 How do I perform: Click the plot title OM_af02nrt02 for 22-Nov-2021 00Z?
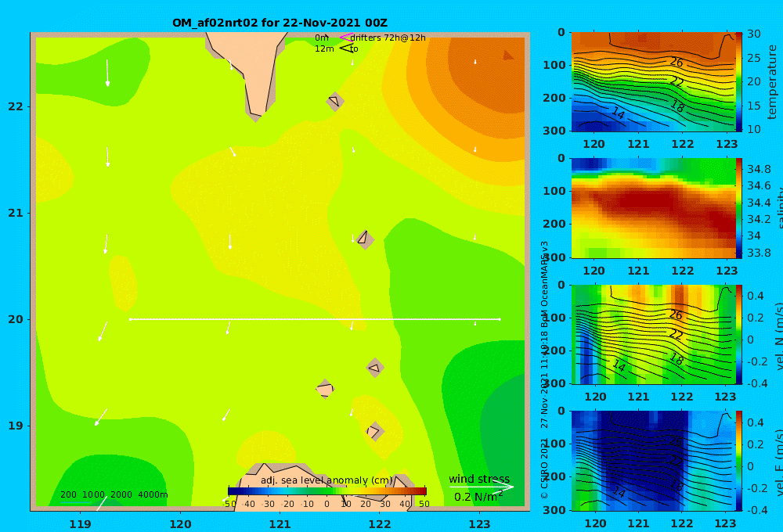pos(280,23)
